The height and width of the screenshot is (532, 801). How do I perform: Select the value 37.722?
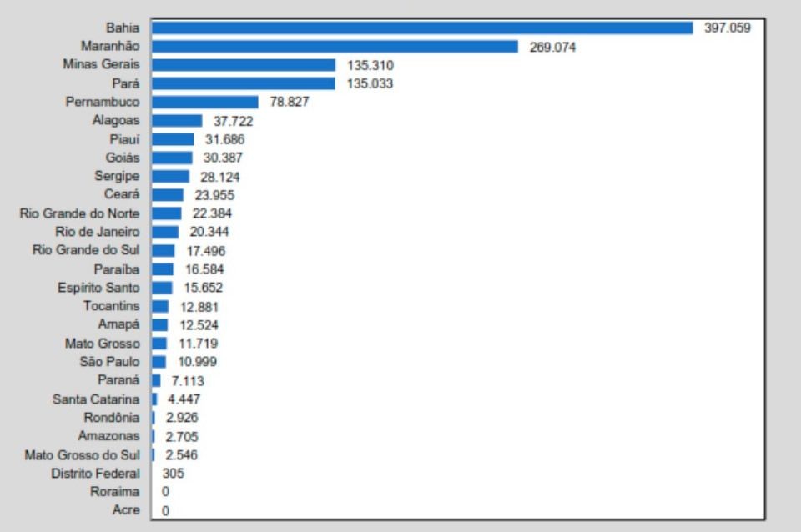click(x=234, y=121)
